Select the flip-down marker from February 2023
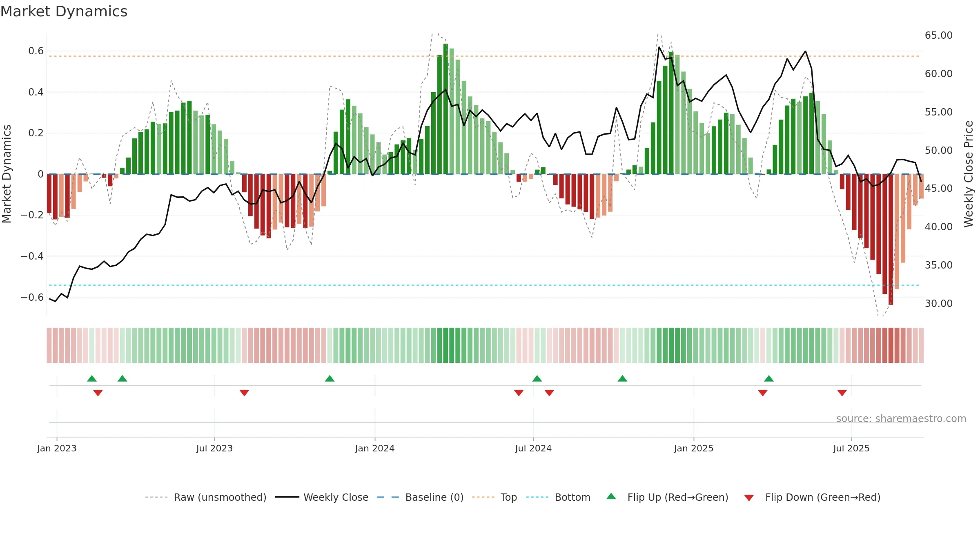Image resolution: width=980 pixels, height=551 pixels. [98, 393]
